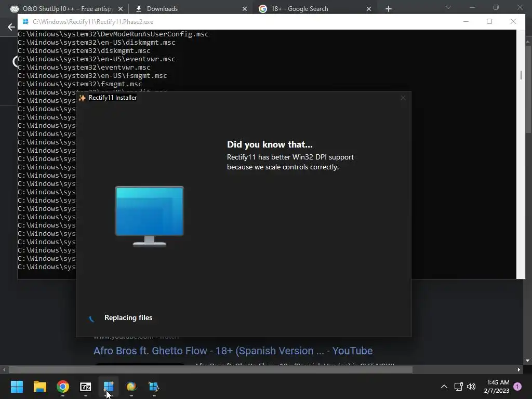Click the Rectify11 Installer sparkle icon
The height and width of the screenshot is (399, 532).
click(82, 98)
